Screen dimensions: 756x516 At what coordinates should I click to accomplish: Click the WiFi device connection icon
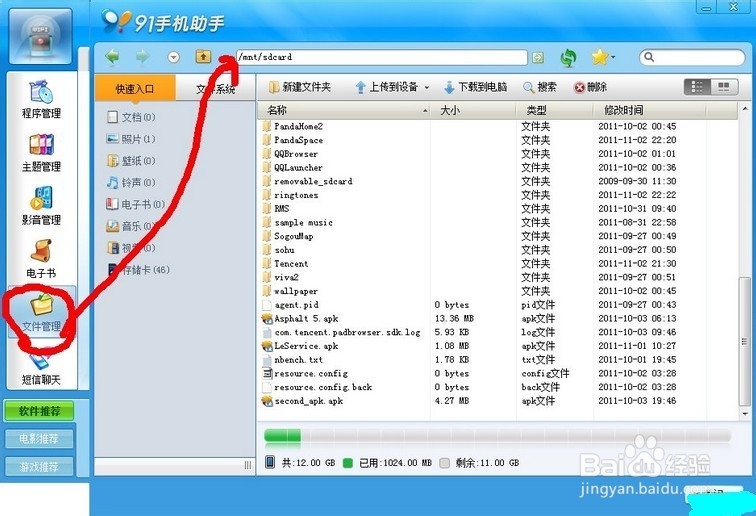tap(40, 37)
